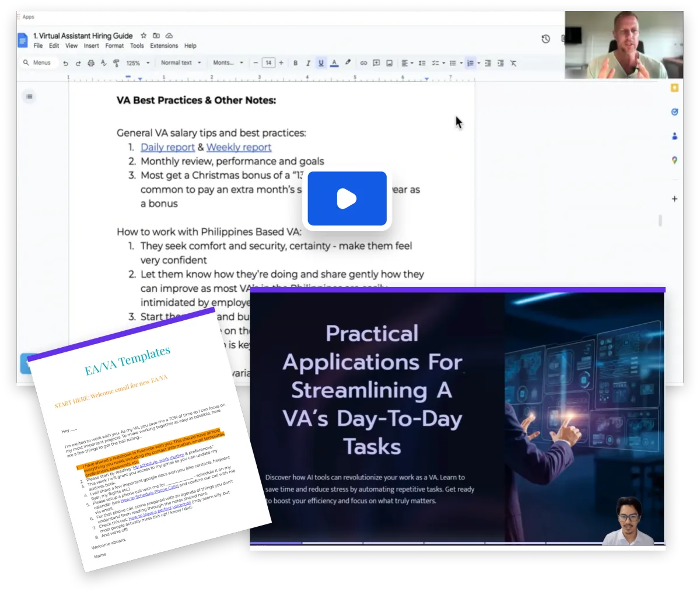
Task: Toggle italic formatting
Action: coord(308,63)
